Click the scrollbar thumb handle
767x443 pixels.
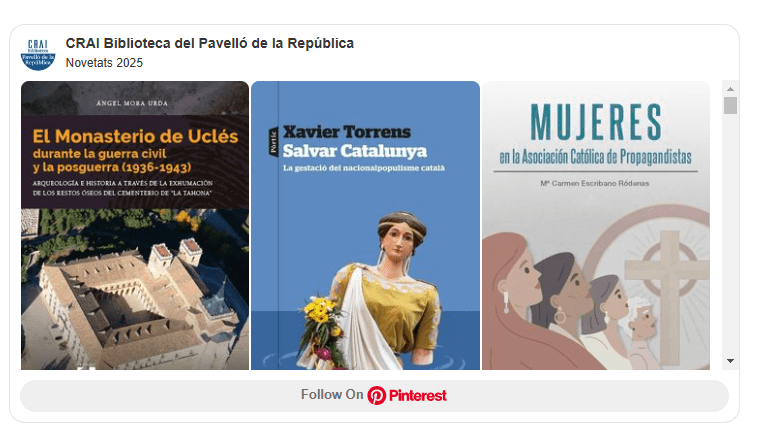[x=730, y=106]
